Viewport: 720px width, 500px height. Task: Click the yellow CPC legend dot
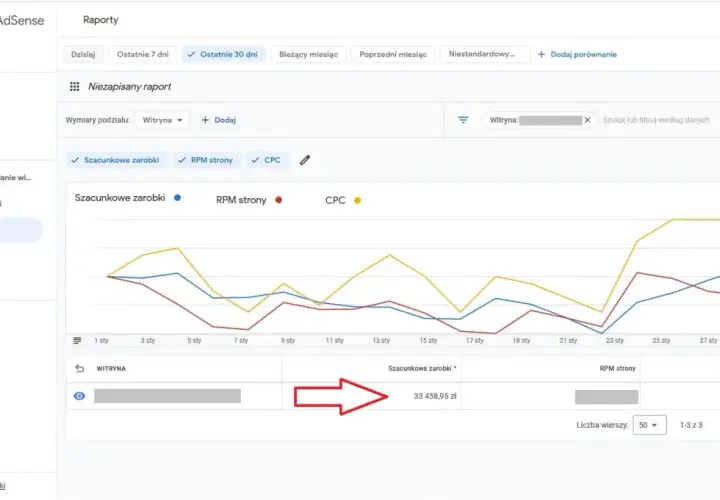[357, 200]
